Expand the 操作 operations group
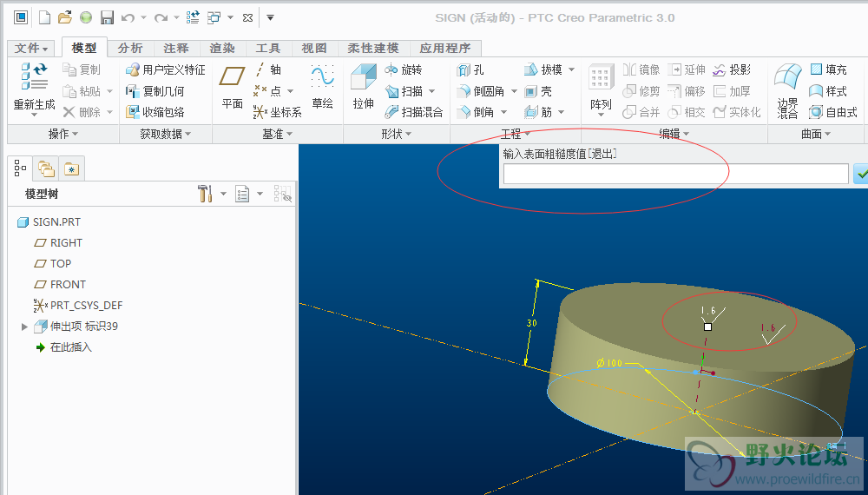This screenshot has width=868, height=495. [x=63, y=134]
